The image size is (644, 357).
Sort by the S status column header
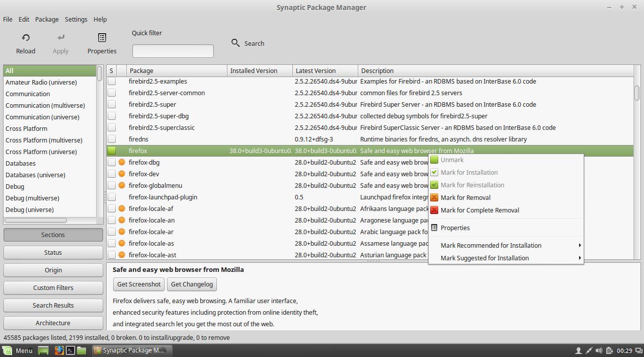(x=111, y=70)
